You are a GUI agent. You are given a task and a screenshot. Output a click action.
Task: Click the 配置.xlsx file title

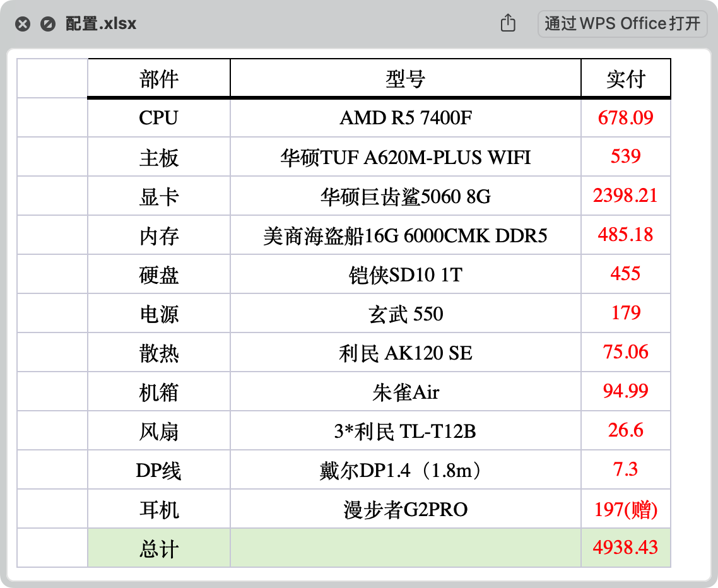coord(101,23)
